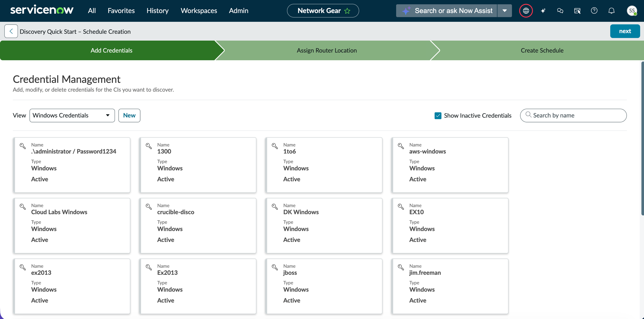The width and height of the screenshot is (644, 319).
Task: Click the guided tours icon in header
Action: [x=577, y=11]
